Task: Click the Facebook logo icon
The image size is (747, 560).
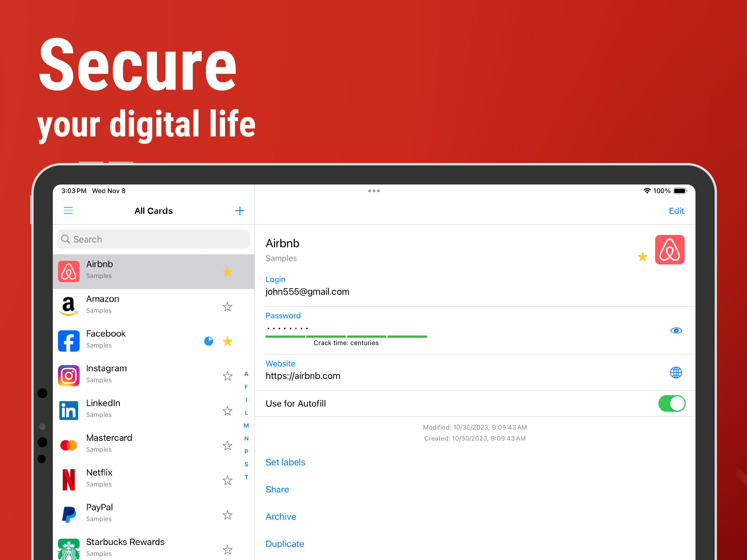Action: [x=69, y=341]
